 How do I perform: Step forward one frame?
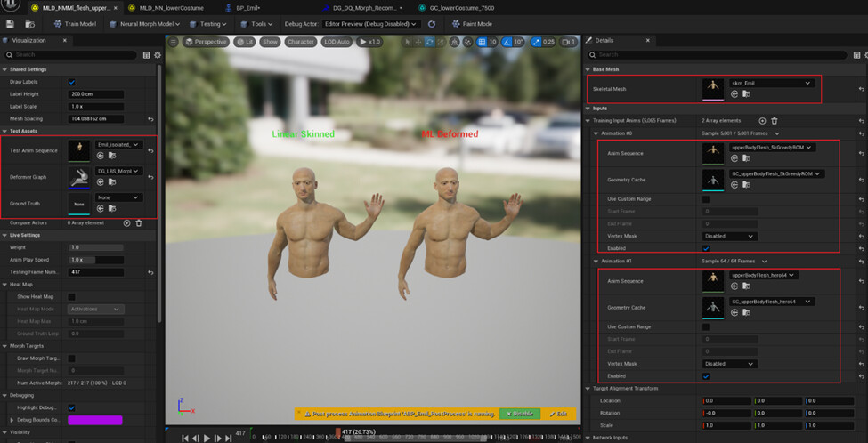(217, 438)
